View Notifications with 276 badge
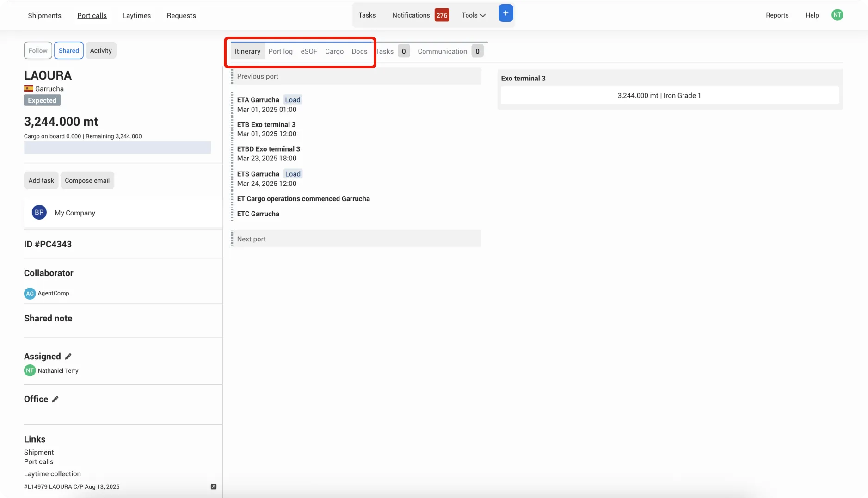The height and width of the screenshot is (498, 868). [420, 15]
